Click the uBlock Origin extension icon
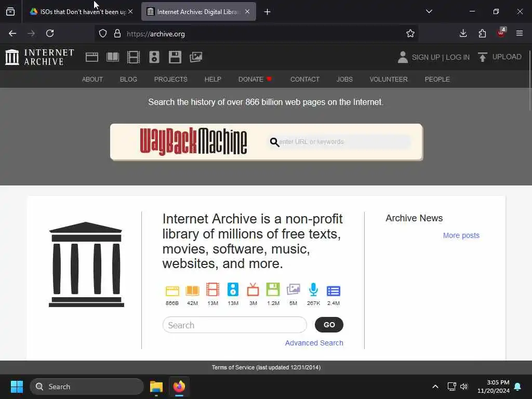The width and height of the screenshot is (532, 399). click(x=501, y=33)
